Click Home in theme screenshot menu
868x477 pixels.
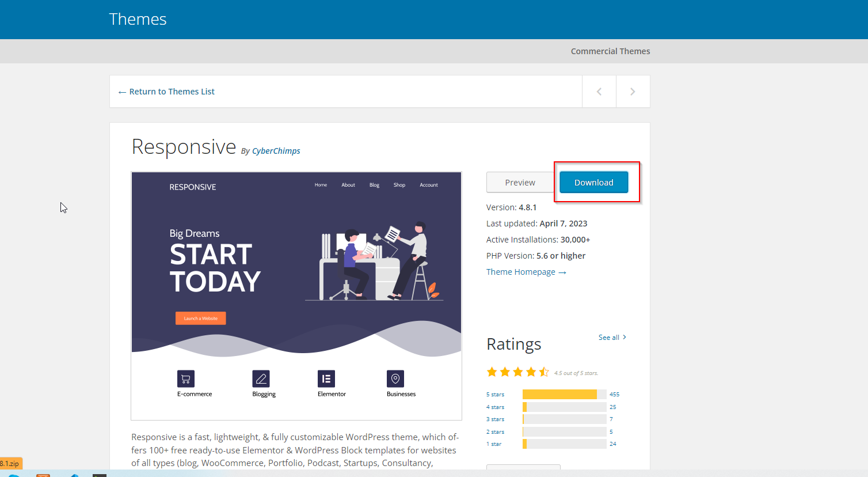pyautogui.click(x=321, y=185)
